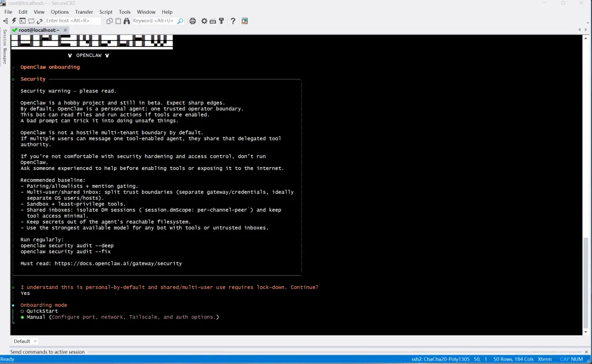Open the Session Manager connect icon

[5, 21]
